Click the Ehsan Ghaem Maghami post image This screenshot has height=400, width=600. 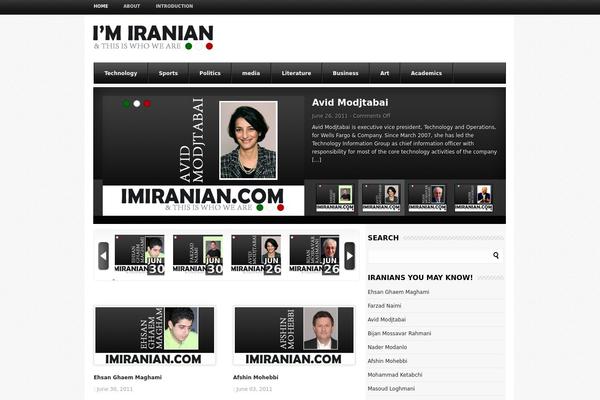click(155, 336)
